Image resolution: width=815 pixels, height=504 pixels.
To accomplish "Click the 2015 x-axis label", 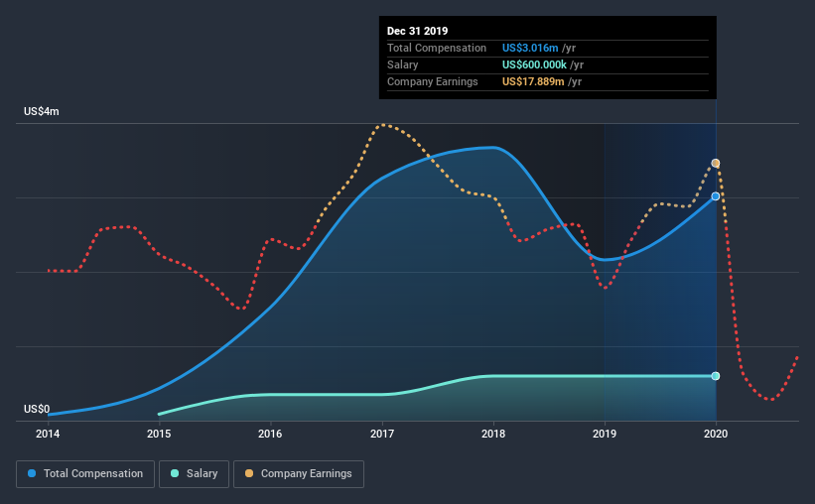I will [x=159, y=434].
